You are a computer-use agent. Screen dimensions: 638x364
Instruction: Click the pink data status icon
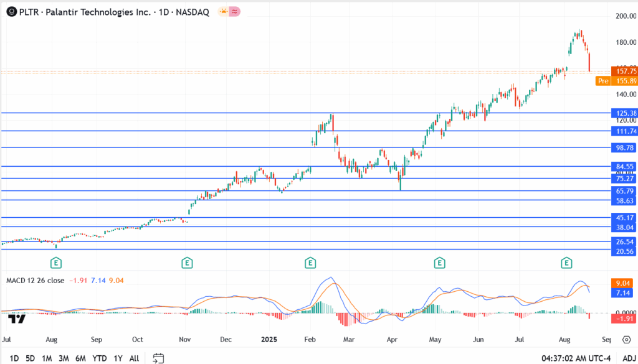coord(235,12)
